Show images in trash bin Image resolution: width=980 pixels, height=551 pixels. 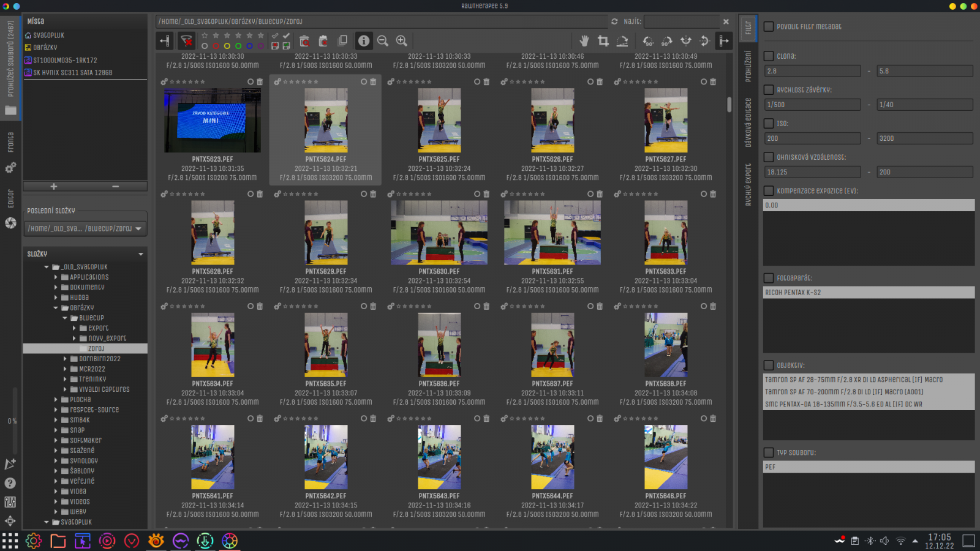click(304, 41)
